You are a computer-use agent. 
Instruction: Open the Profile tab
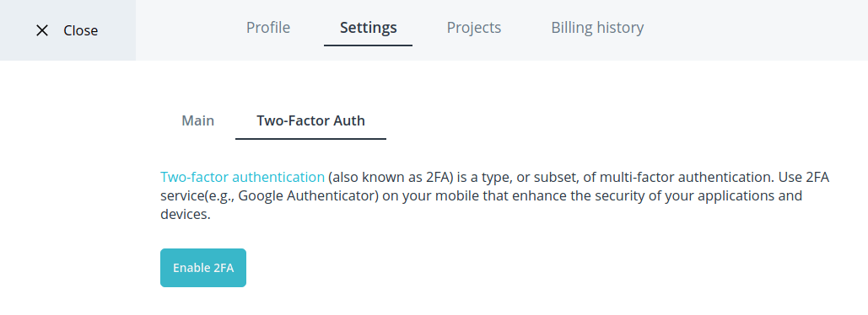click(x=268, y=28)
